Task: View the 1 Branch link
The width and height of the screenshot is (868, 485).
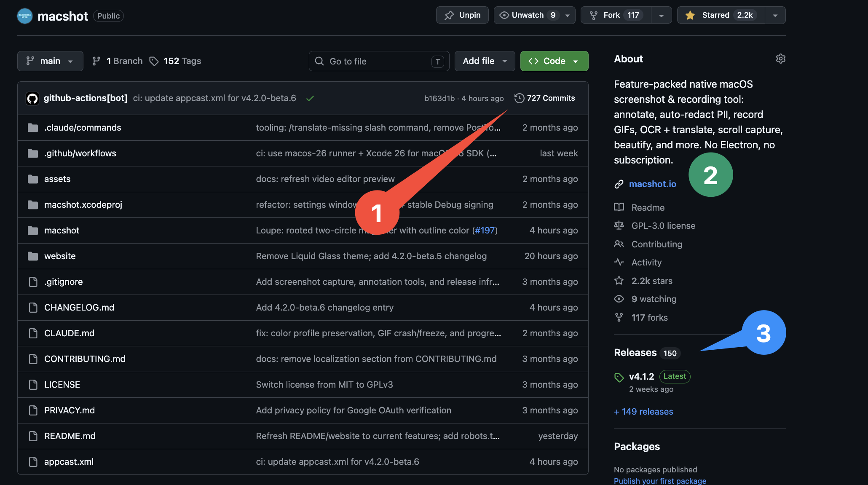Action: click(x=118, y=61)
